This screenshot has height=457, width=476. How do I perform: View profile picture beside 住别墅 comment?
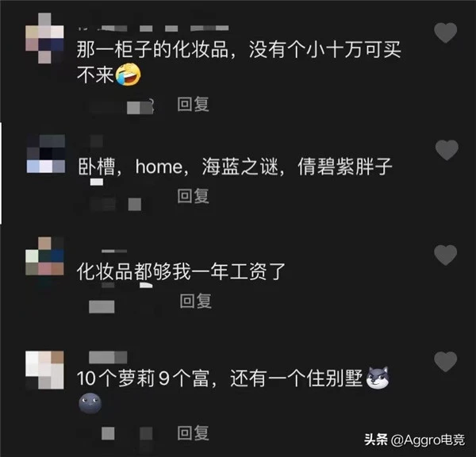click(x=44, y=370)
